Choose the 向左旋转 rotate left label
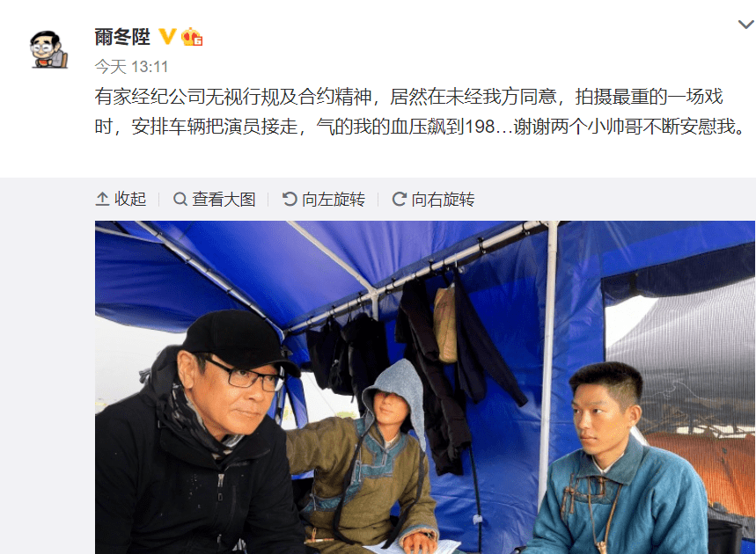756x554 pixels. pyautogui.click(x=334, y=199)
